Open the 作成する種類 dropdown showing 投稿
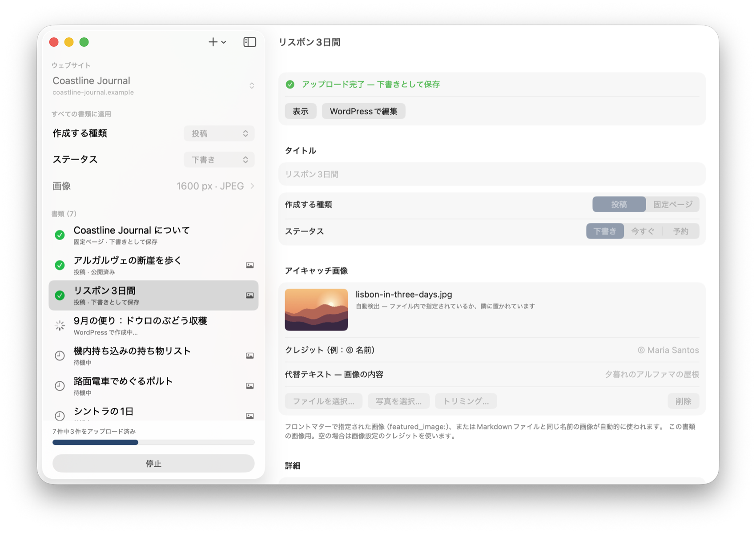The height and width of the screenshot is (533, 756). coord(219,133)
